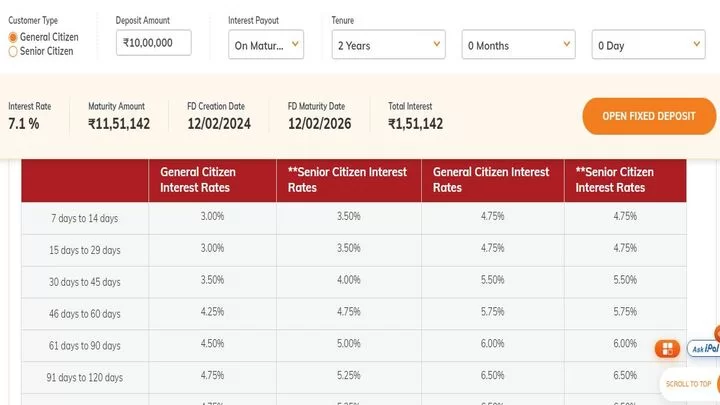Screen dimensions: 720x405
Task: Click the Deposit Amount input field
Action: (x=153, y=43)
